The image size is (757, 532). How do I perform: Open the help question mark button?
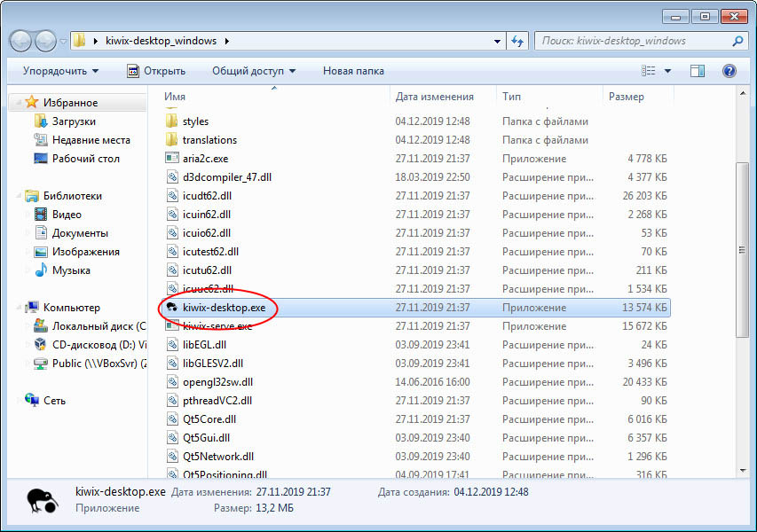tap(729, 71)
